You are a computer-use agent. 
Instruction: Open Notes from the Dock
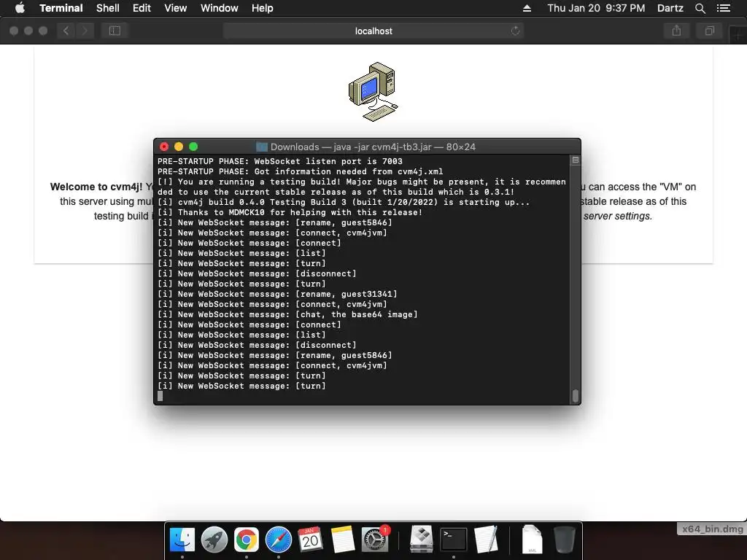342,540
